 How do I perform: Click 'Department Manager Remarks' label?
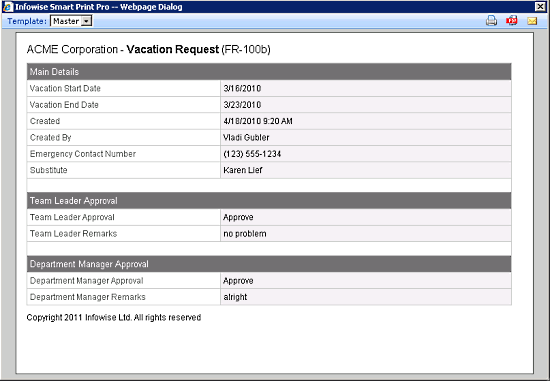point(88,297)
